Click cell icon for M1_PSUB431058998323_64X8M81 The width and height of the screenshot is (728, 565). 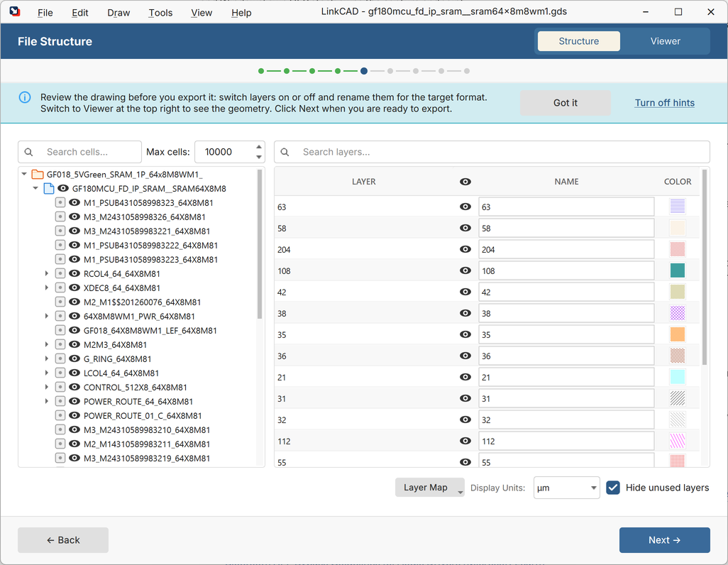tap(60, 202)
